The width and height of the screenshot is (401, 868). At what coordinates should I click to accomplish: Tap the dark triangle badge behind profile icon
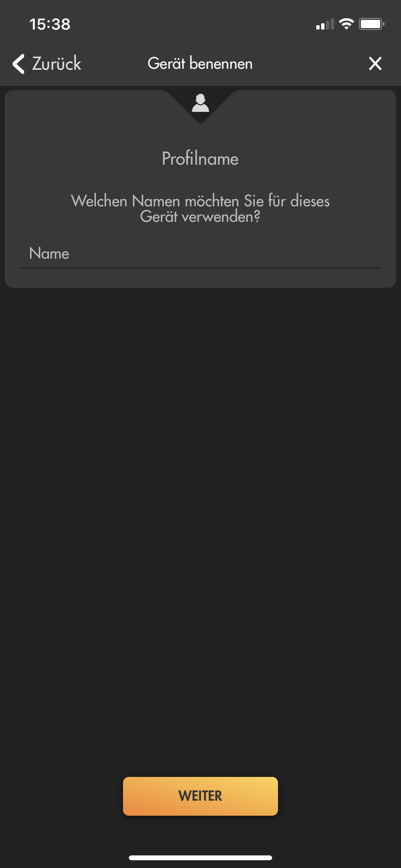(x=200, y=107)
